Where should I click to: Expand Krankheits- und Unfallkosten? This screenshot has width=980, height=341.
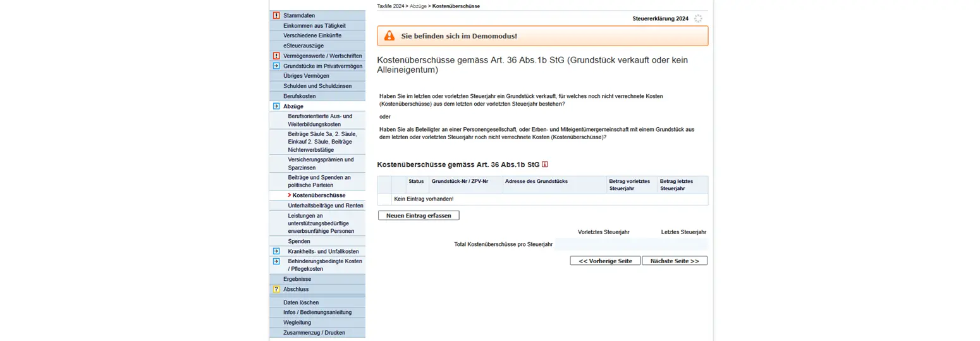click(x=322, y=251)
